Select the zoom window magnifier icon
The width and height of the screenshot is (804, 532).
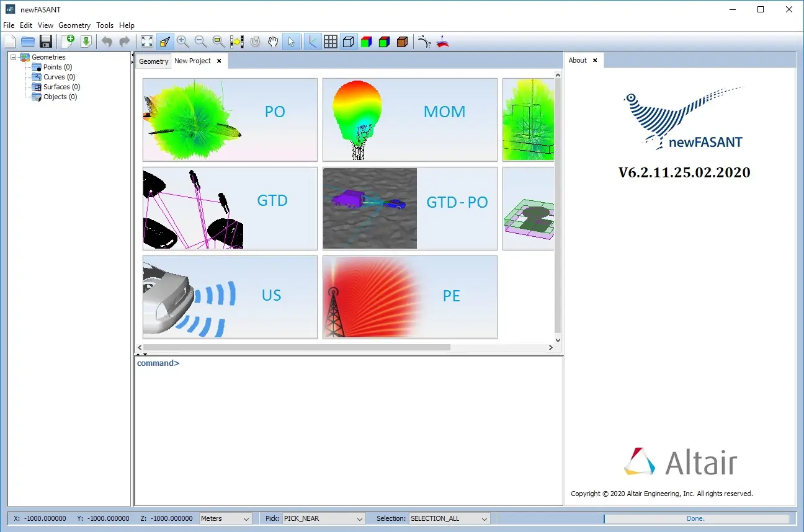[218, 42]
